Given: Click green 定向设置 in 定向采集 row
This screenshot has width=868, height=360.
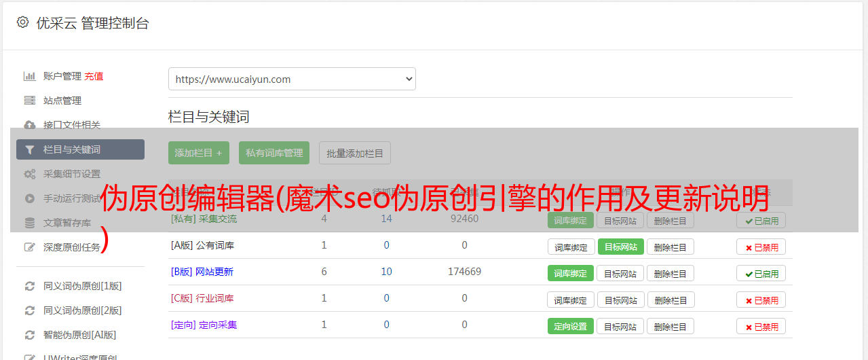Looking at the screenshot, I should click(x=571, y=326).
